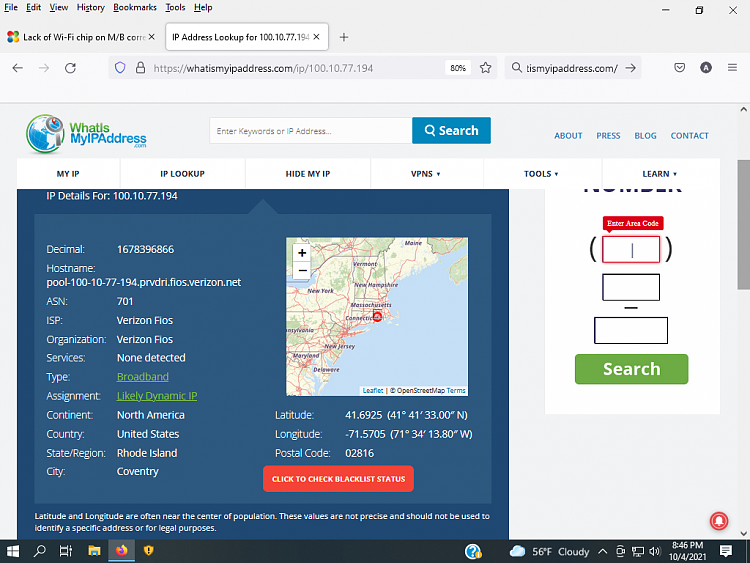
Task: Open the Firefox hamburger menu
Action: point(732,68)
